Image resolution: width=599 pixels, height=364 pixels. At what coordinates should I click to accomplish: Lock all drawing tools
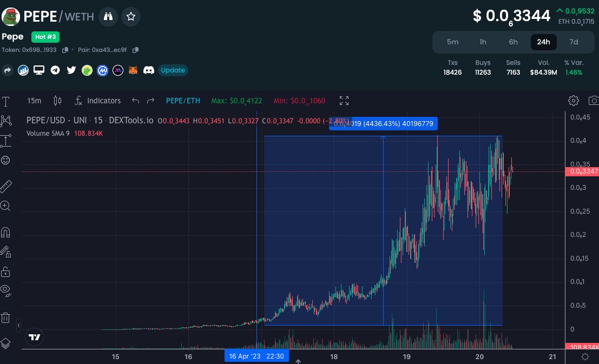pyautogui.click(x=5, y=272)
